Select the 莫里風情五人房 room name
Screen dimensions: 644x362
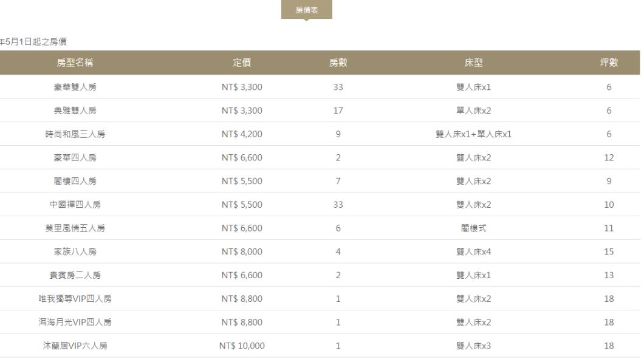[x=75, y=228]
